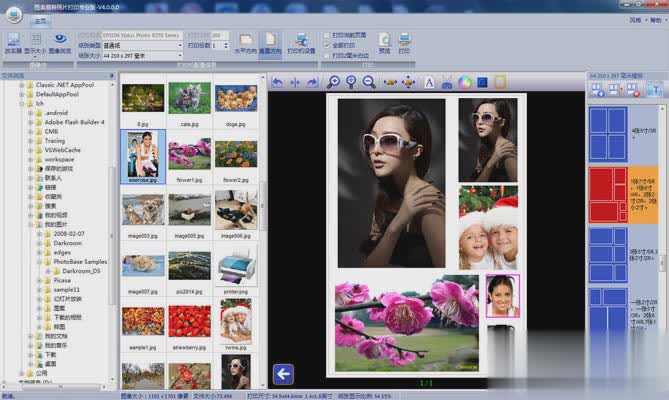Click the printer settings icon

coord(301,42)
